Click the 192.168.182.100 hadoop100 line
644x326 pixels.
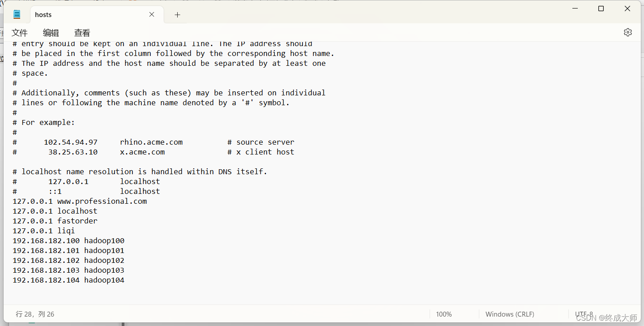68,240
